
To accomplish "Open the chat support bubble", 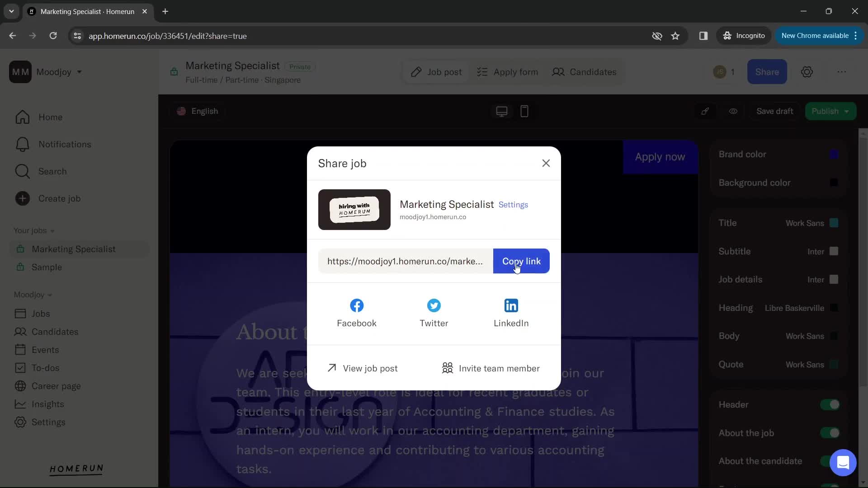I will tap(843, 462).
